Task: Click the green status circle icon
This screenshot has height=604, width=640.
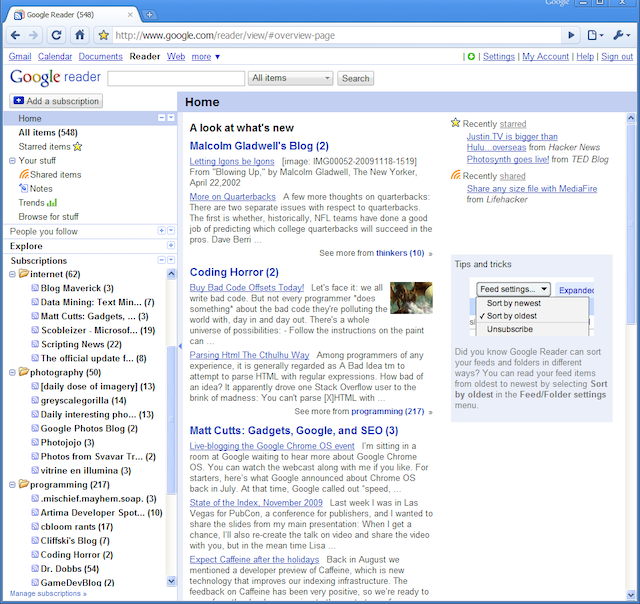Action: (471, 57)
